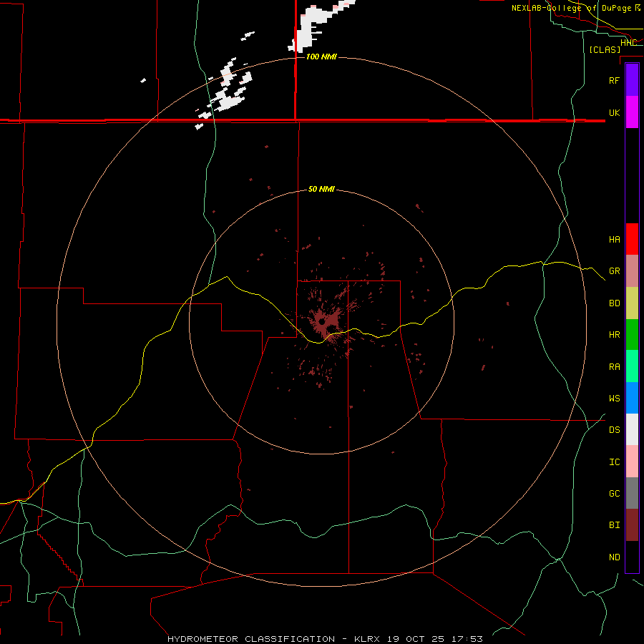The width and height of the screenshot is (644, 644).
Task: Click the BI legend label
Action: (614, 525)
